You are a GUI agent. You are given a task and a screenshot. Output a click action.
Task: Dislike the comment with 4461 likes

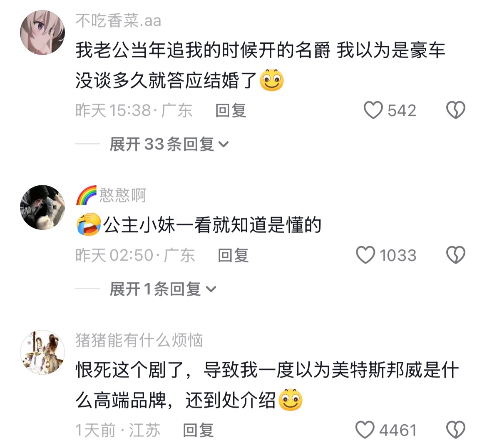pos(455,430)
